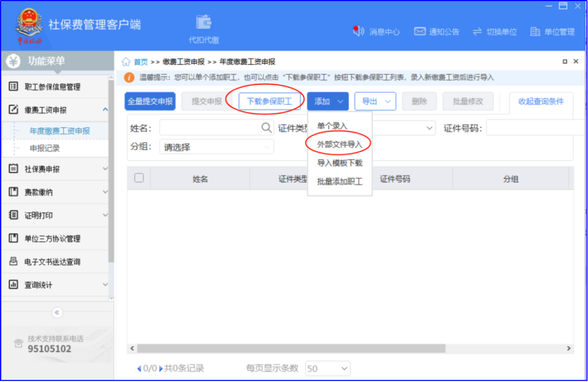Click the 首页 breadcrumb link
588x382 pixels.
tap(140, 62)
